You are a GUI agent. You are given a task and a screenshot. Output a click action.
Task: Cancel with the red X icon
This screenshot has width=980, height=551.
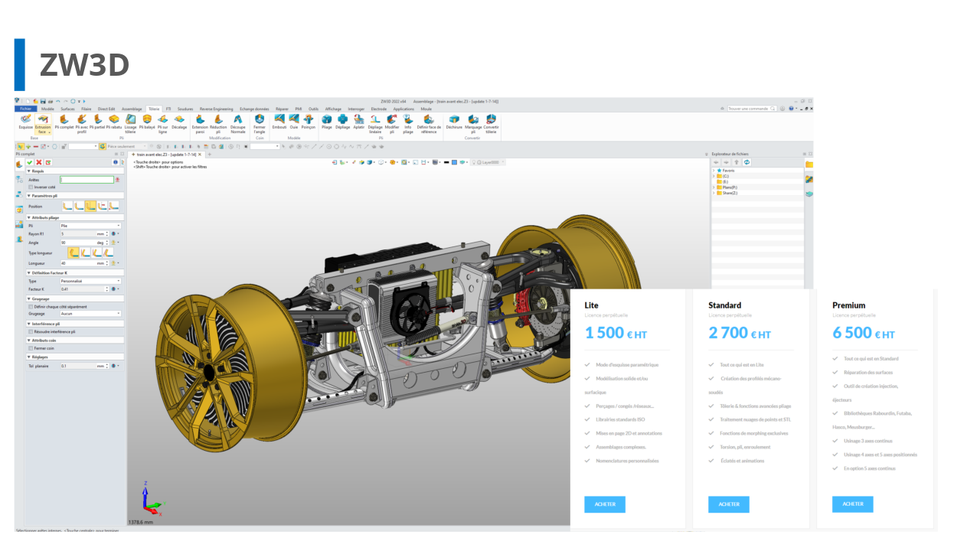pyautogui.click(x=39, y=162)
